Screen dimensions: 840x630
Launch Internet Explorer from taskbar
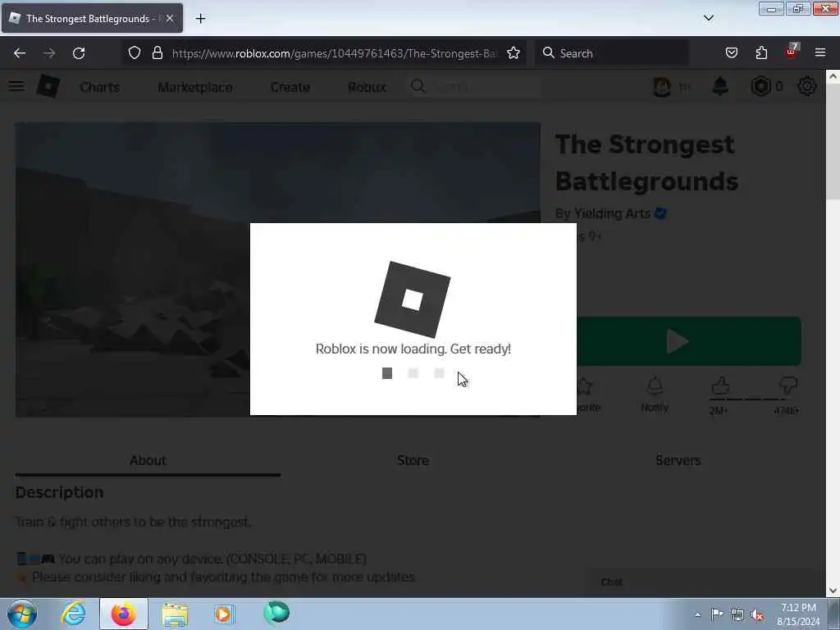pos(73,614)
